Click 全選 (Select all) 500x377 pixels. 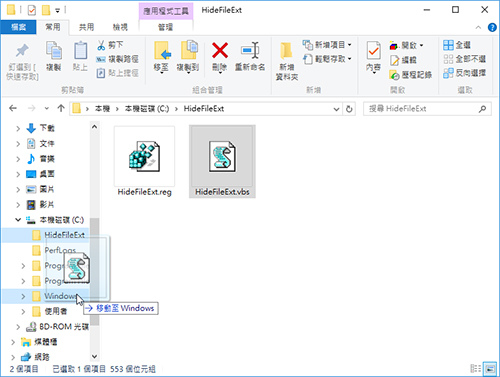[x=457, y=45]
